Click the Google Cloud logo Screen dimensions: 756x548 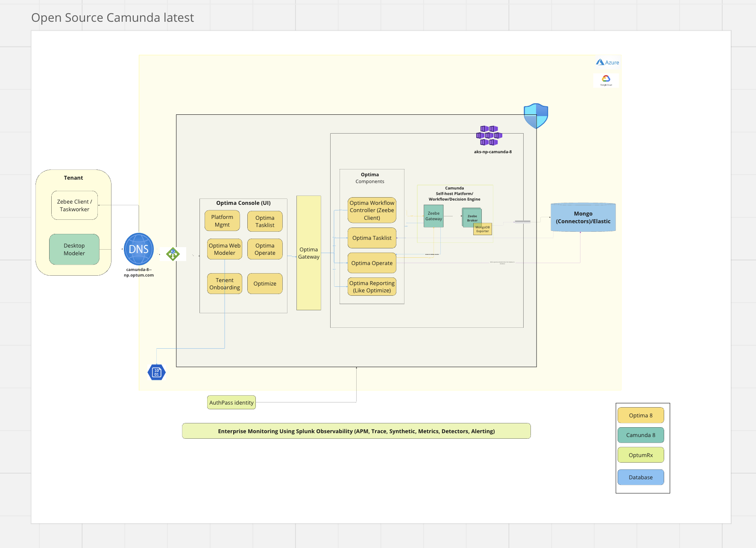(x=606, y=80)
